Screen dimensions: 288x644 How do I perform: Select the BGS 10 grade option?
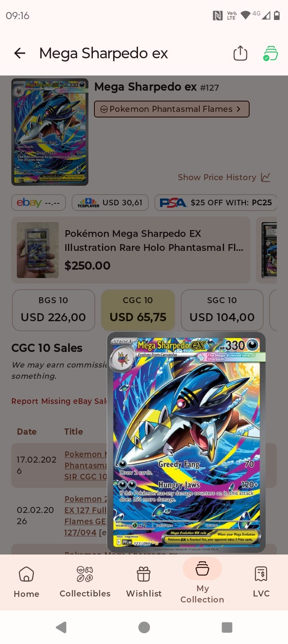pos(53,310)
